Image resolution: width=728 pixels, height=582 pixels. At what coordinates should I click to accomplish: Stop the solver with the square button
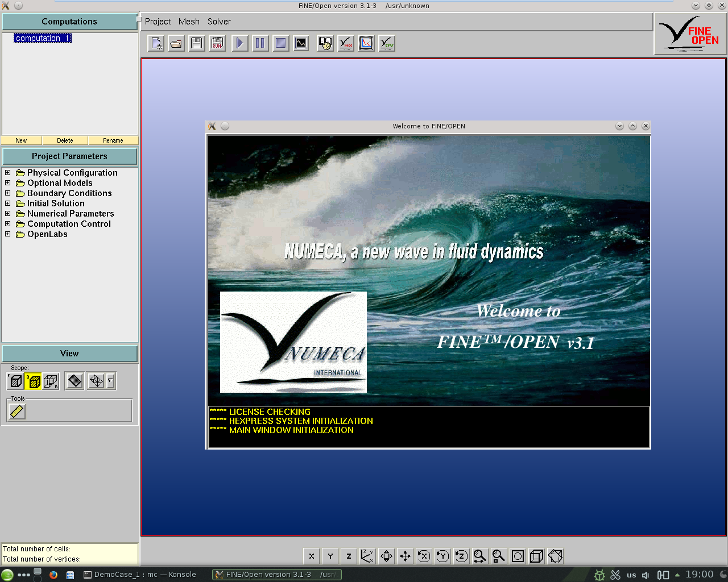click(x=280, y=43)
